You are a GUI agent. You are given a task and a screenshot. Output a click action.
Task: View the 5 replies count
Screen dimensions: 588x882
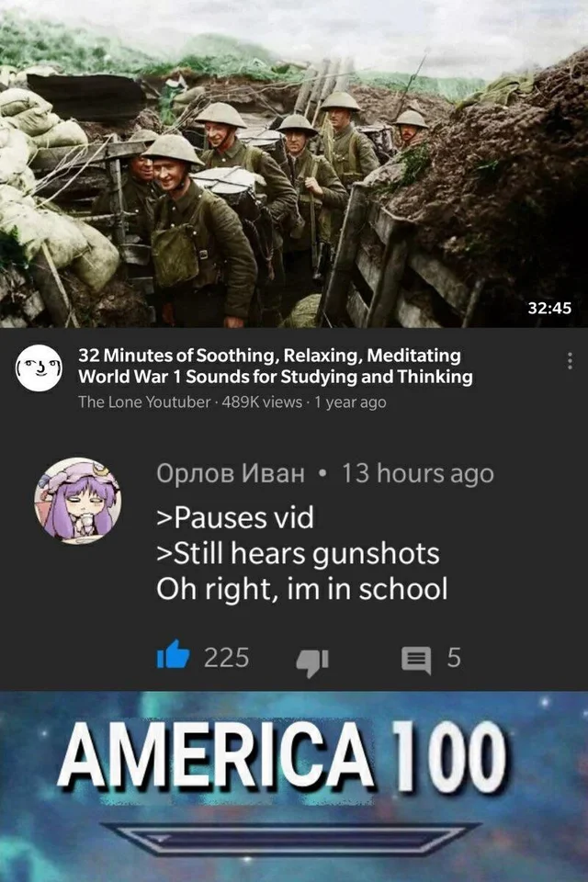pos(454,658)
